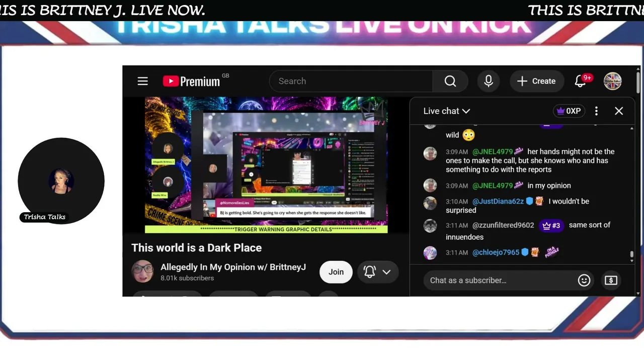This screenshot has height=362, width=644.
Task: Open the YouTube hamburger guide menu
Action: tap(143, 81)
